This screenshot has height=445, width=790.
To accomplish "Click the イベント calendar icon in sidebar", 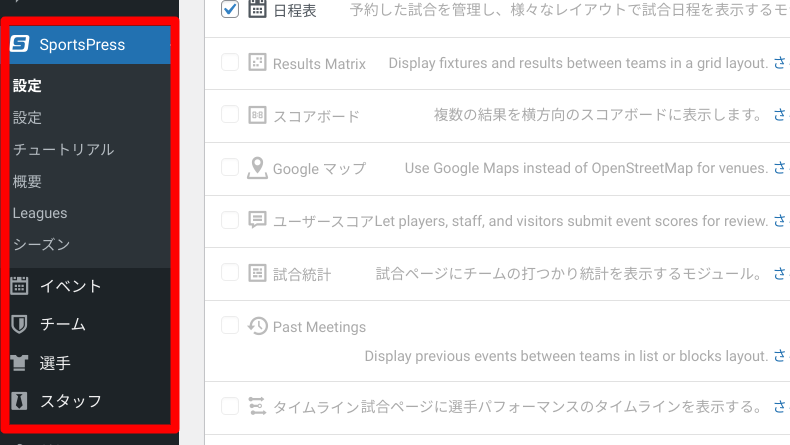I will (19, 286).
